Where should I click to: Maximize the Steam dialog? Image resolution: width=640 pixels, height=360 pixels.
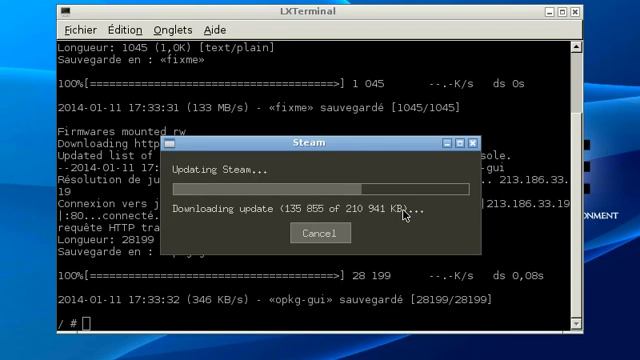[x=460, y=143]
